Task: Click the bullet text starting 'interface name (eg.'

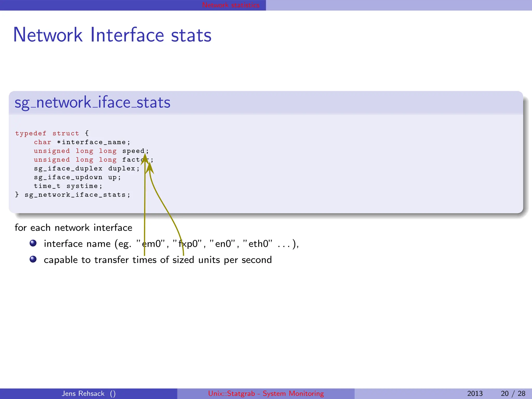Action: point(171,244)
